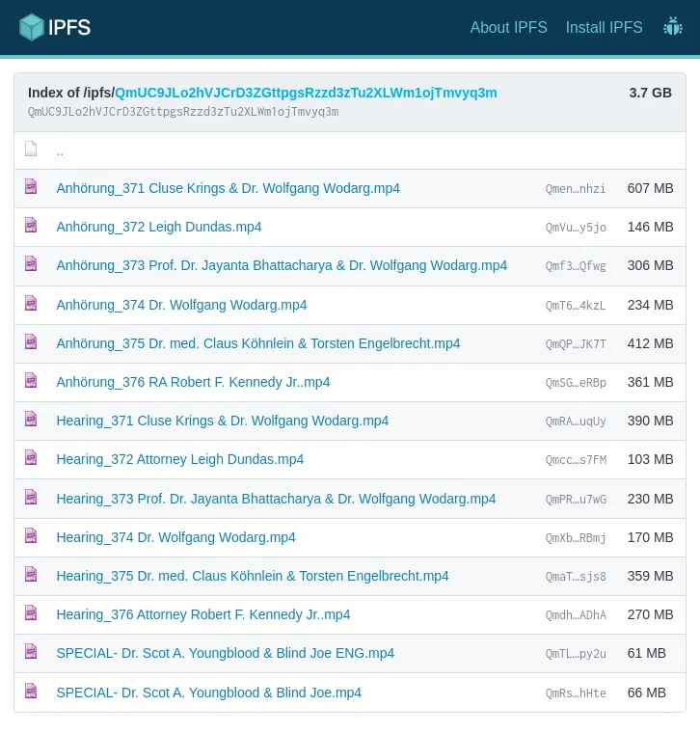The height and width of the screenshot is (734, 700).
Task: Open Anhörung_376 RA Robert F. Kennedy Jr..mp4
Action: point(193,382)
